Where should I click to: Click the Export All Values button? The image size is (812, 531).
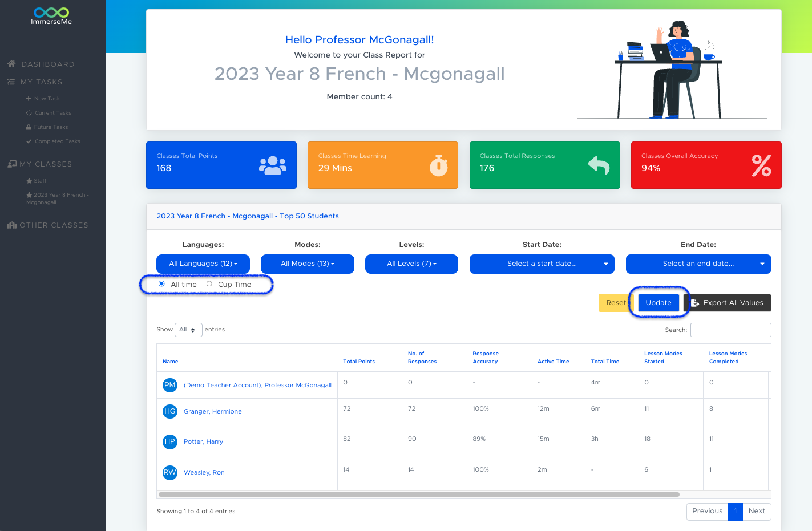pyautogui.click(x=727, y=303)
